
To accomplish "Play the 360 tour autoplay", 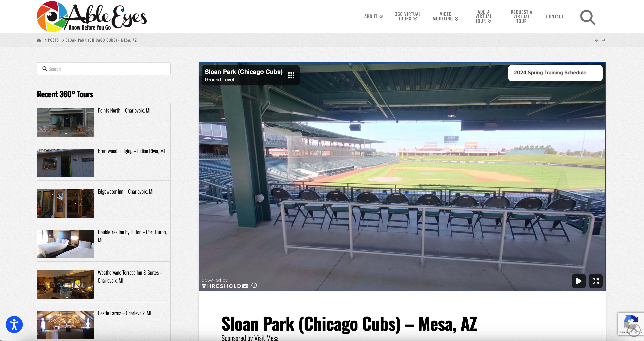I will click(x=578, y=281).
